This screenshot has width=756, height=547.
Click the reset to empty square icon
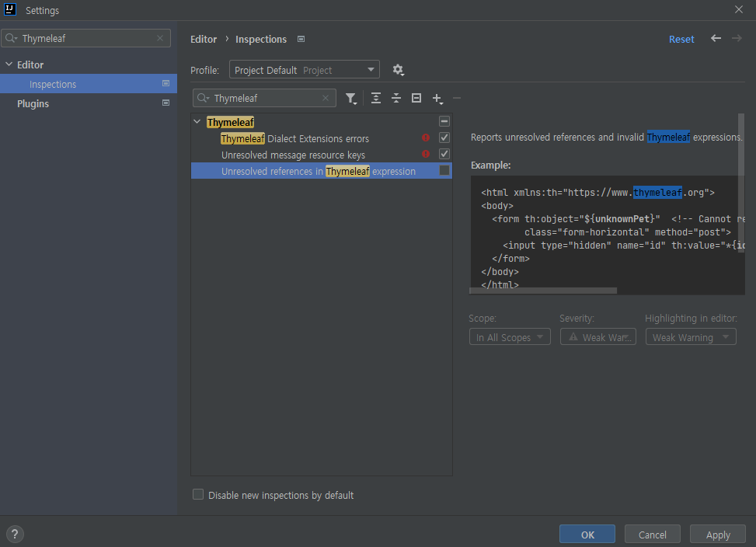pos(416,99)
